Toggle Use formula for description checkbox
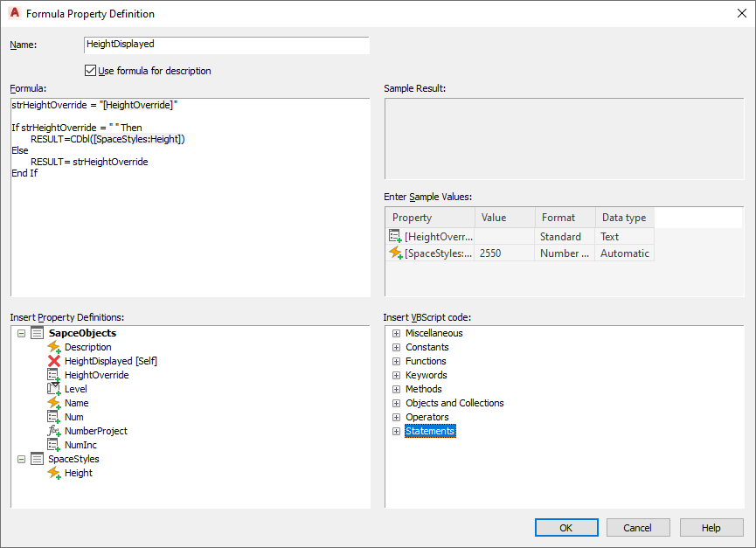 coord(90,71)
